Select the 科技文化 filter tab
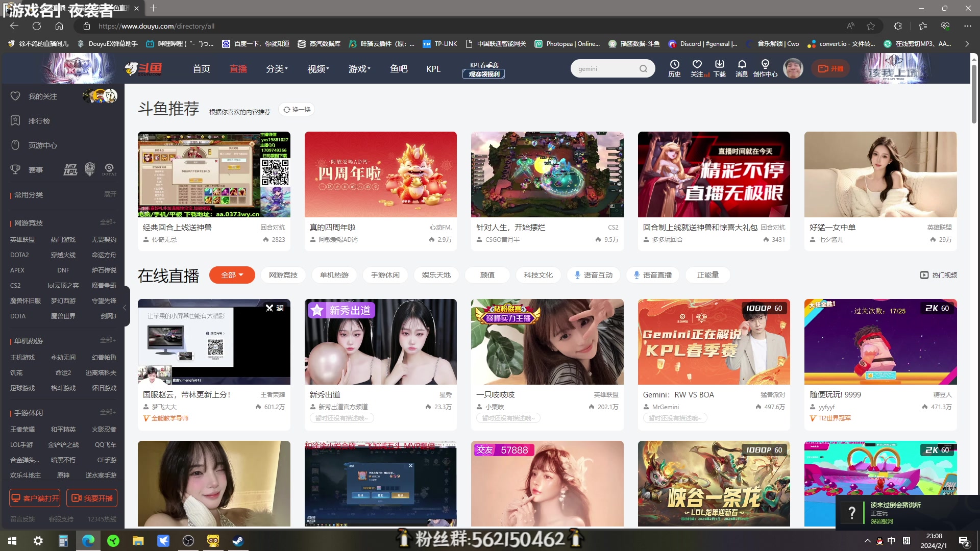This screenshot has height=551, width=980. pyautogui.click(x=538, y=275)
